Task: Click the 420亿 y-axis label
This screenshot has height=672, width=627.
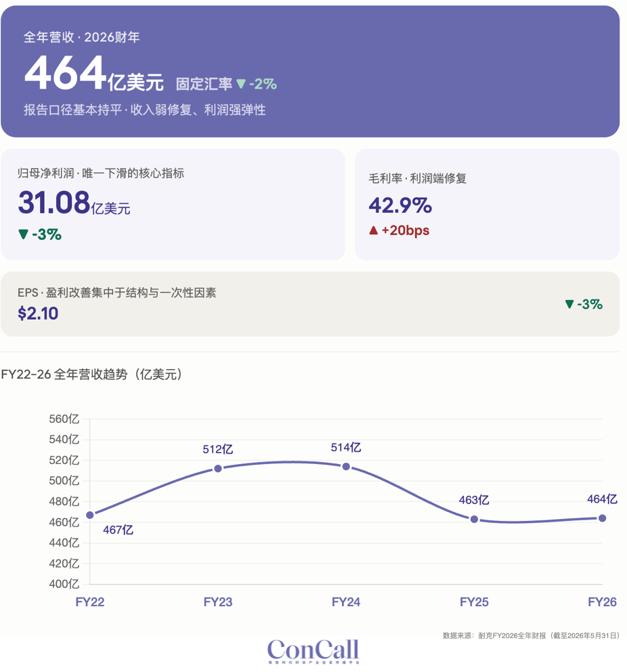Action: point(64,564)
